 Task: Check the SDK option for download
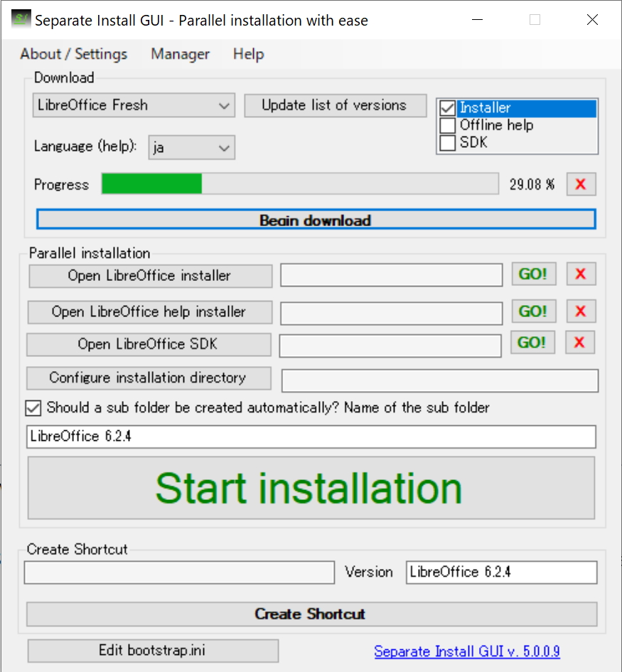tap(447, 141)
